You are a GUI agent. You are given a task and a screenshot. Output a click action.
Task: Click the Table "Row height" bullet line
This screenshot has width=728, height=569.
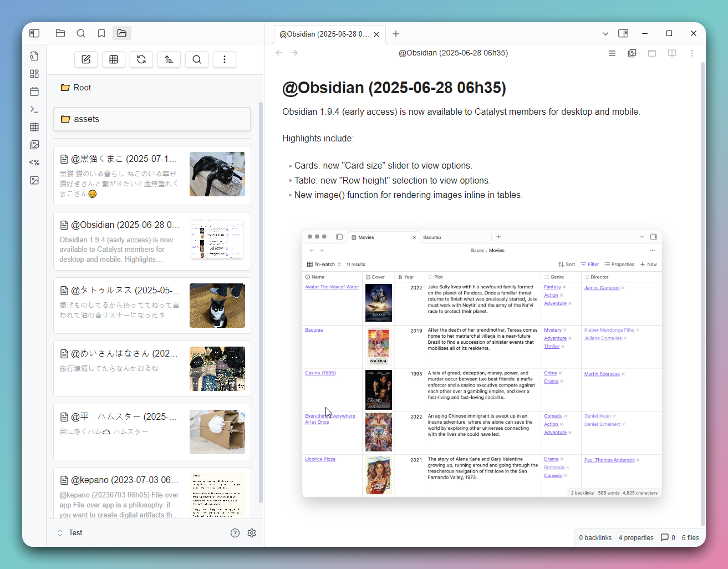[x=393, y=181]
